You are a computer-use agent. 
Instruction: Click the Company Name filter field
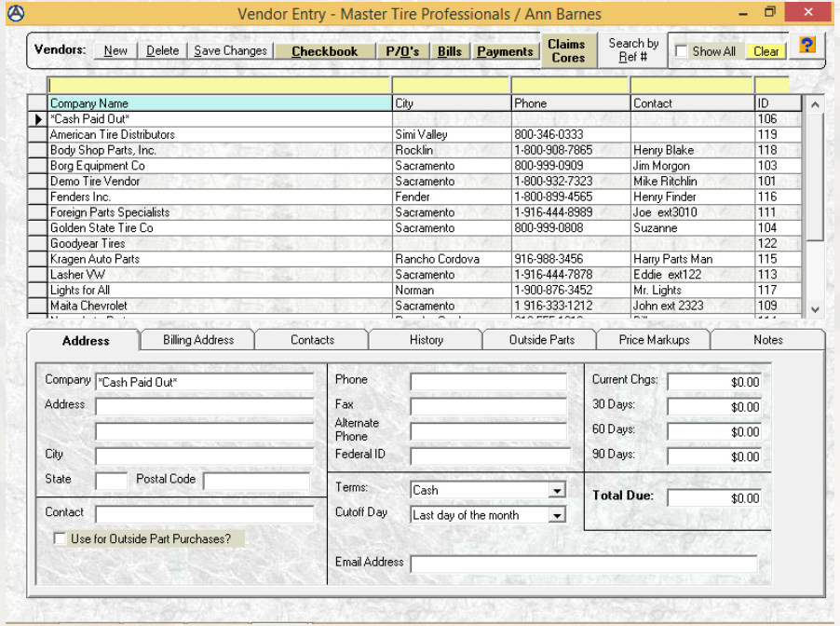tap(219, 85)
